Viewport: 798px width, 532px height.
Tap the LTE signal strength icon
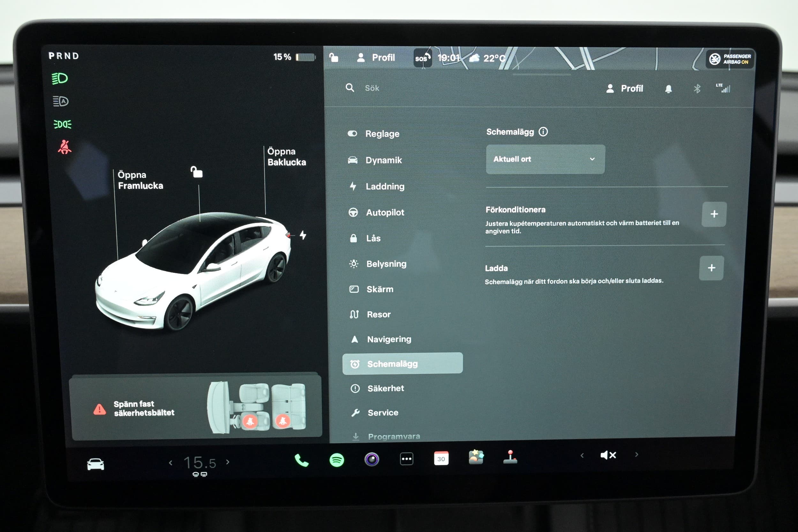[x=723, y=88]
